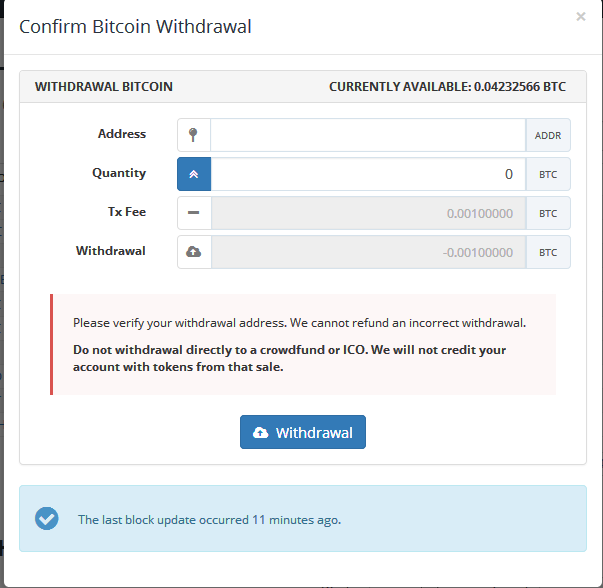Click the Withdrawal Bitcoin panel heading
This screenshot has width=603, height=588.
(104, 87)
